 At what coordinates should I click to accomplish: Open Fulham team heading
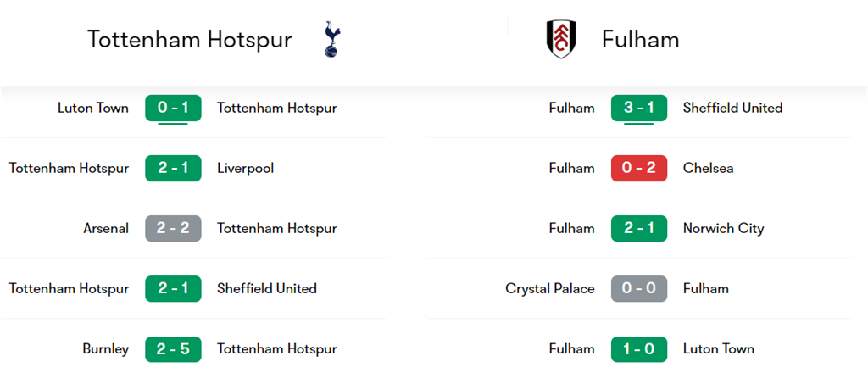(640, 40)
